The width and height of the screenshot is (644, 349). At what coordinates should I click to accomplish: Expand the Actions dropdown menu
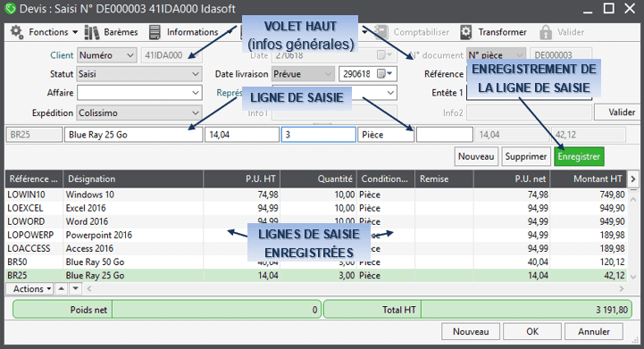point(29,288)
